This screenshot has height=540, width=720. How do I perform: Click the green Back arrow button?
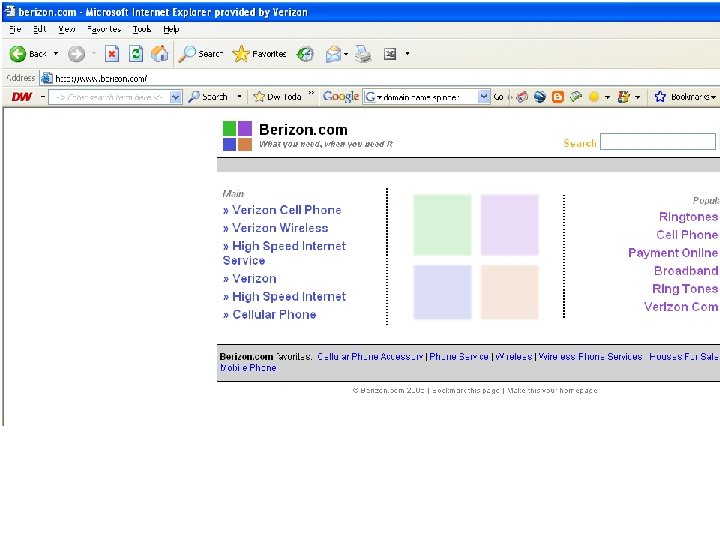[17, 54]
